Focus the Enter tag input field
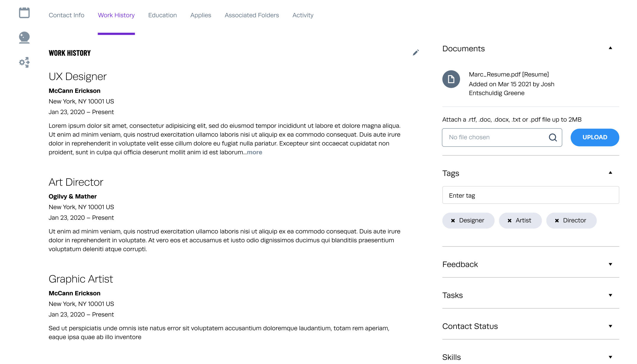The height and width of the screenshot is (364, 637). (530, 195)
